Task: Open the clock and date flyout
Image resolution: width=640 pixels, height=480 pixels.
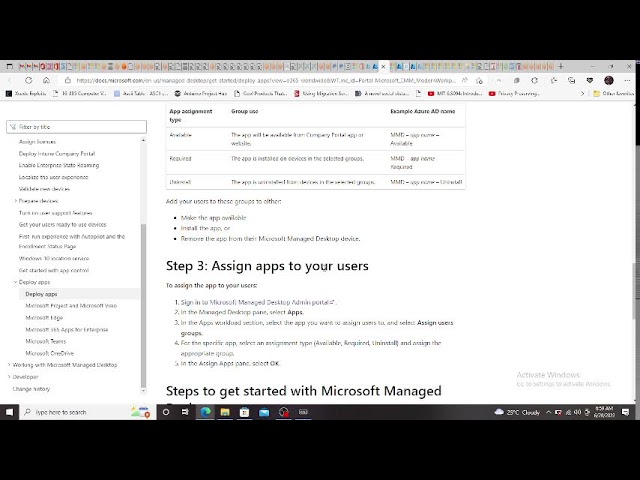Action: 604,412
